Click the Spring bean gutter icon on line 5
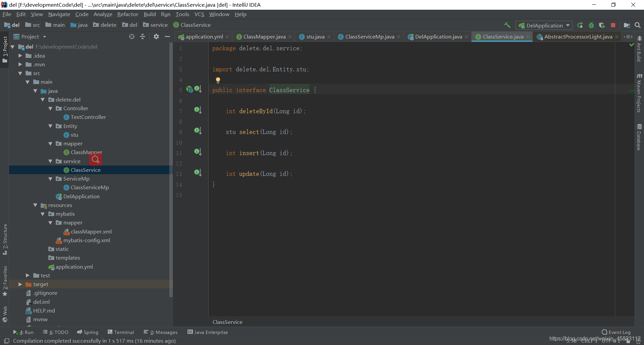The width and height of the screenshot is (644, 345). [x=190, y=89]
